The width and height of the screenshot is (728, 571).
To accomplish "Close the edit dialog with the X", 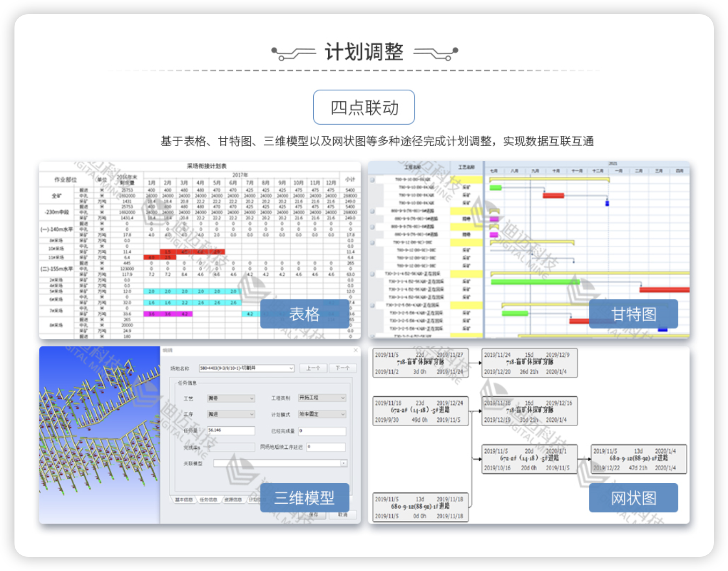I will (356, 350).
